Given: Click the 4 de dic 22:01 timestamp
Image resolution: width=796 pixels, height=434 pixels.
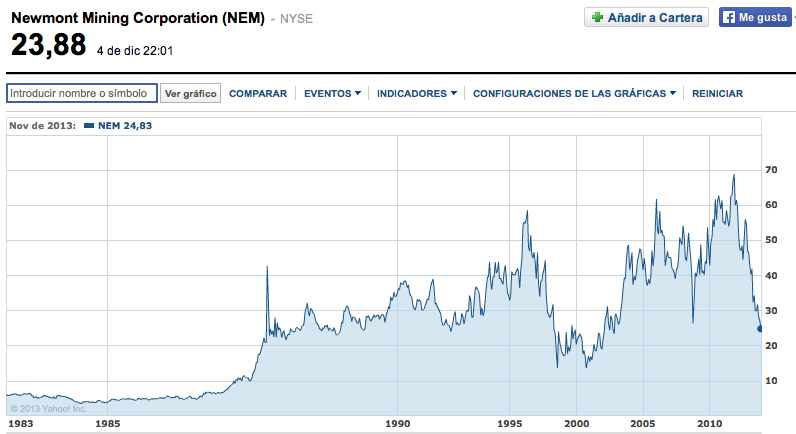Looking at the screenshot, I should (135, 51).
